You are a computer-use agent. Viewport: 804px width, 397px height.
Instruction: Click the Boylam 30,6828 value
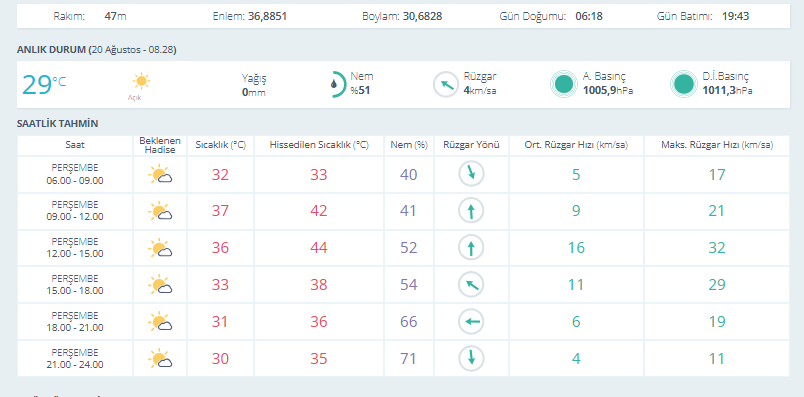coord(423,16)
